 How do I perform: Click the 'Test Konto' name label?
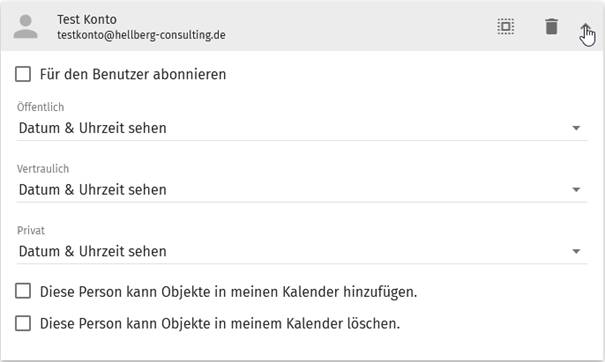click(87, 19)
